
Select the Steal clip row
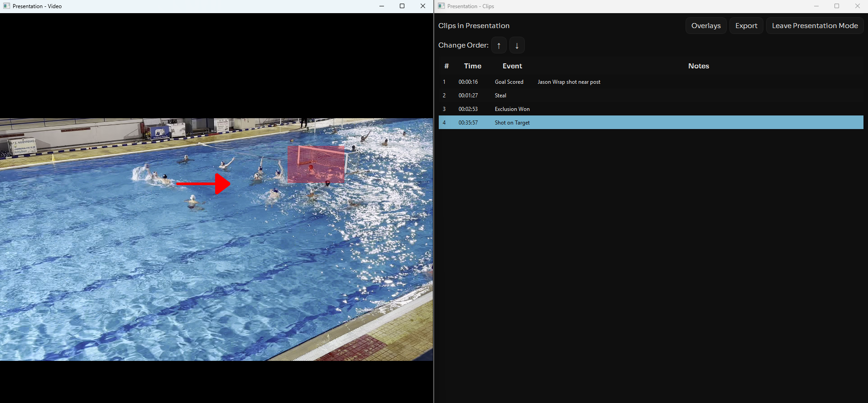pos(651,96)
